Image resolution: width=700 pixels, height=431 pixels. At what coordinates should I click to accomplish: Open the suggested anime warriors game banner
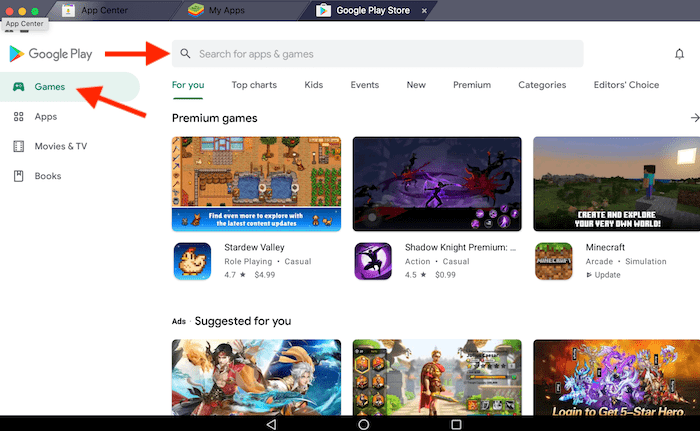pos(256,377)
